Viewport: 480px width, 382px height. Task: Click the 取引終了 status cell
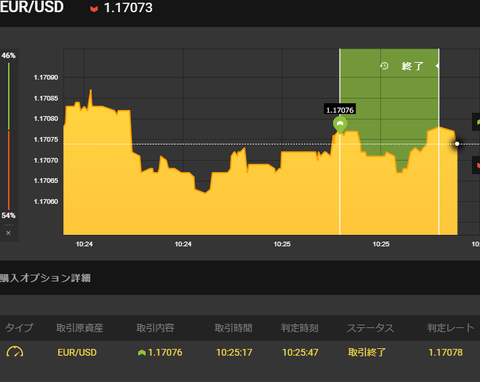[367, 352]
